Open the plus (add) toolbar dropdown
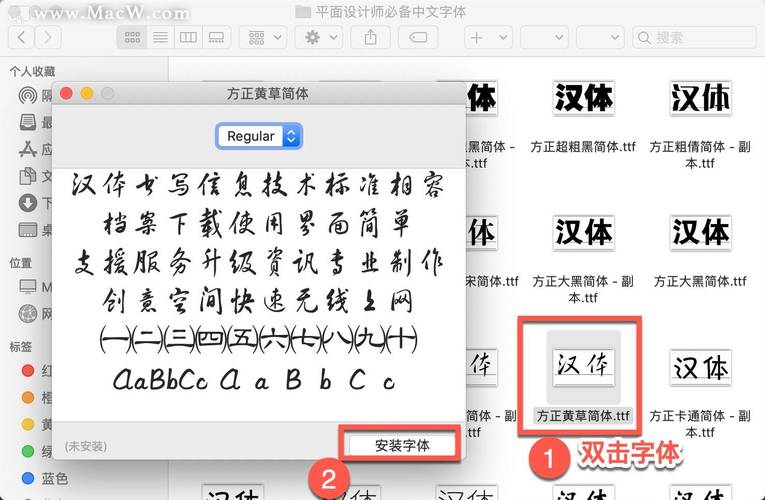 coord(488,38)
